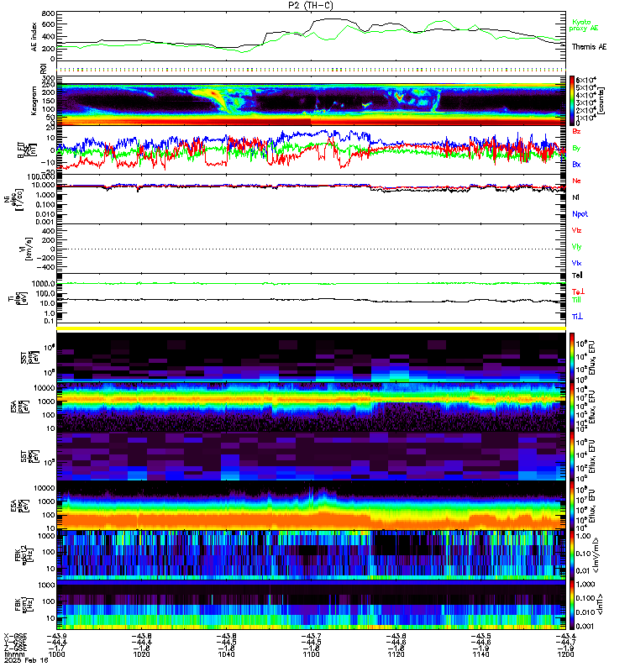Image resolution: width=630 pixels, height=672 pixels.
Task: Click the SST ion energy flux color bar
Action: pyautogui.click(x=572, y=358)
